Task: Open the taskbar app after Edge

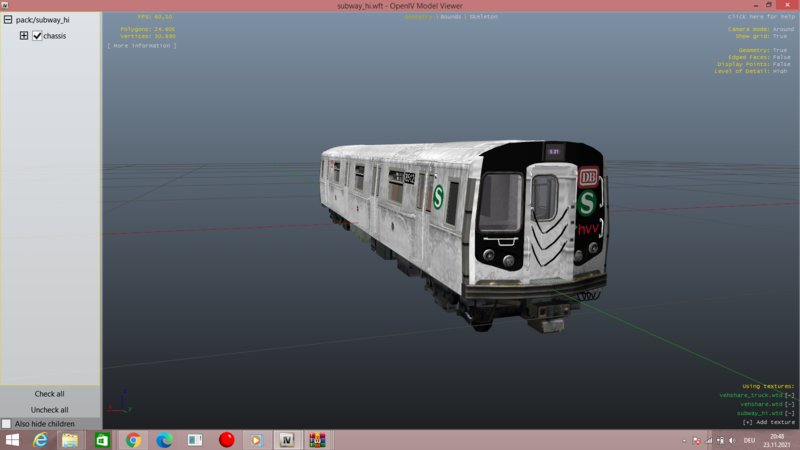Action: click(195, 440)
